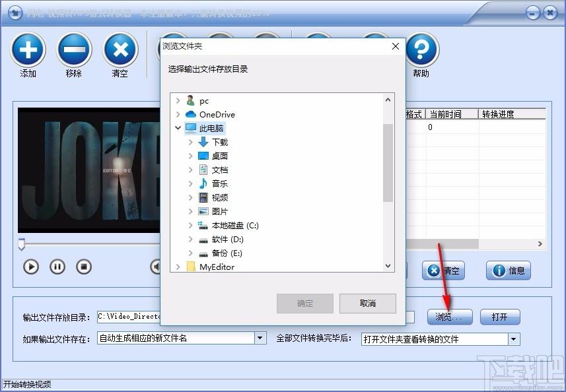The image size is (566, 392).
Task: Click the 清空 button beside 信息
Action: click(443, 271)
